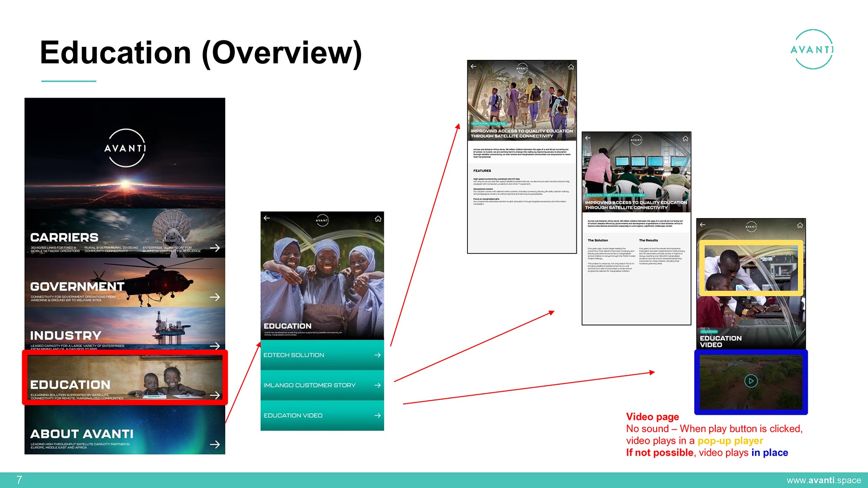
Task: Click the Avanti logo in top right corner
Action: pos(812,49)
